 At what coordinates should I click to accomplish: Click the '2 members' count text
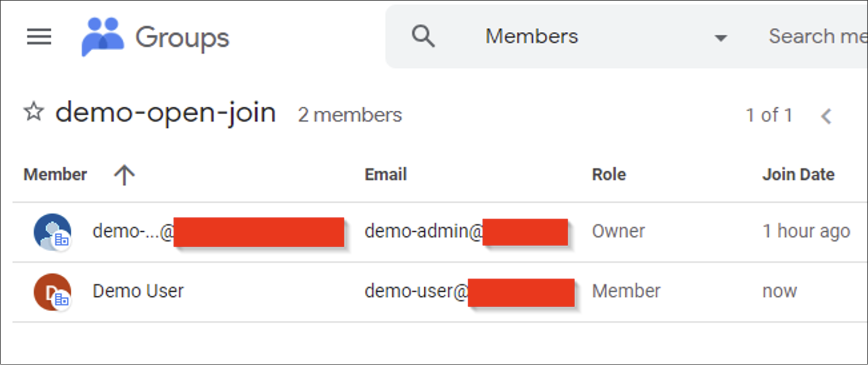pyautogui.click(x=350, y=115)
